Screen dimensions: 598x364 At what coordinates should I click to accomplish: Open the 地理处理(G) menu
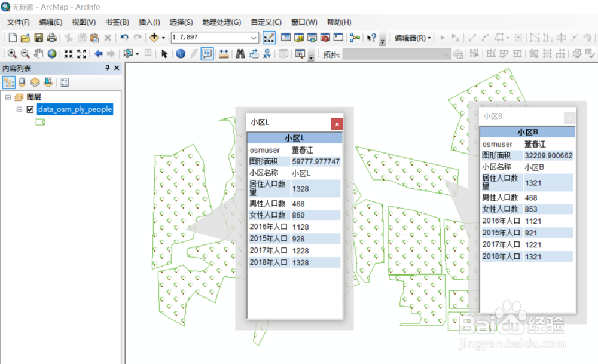click(x=221, y=22)
